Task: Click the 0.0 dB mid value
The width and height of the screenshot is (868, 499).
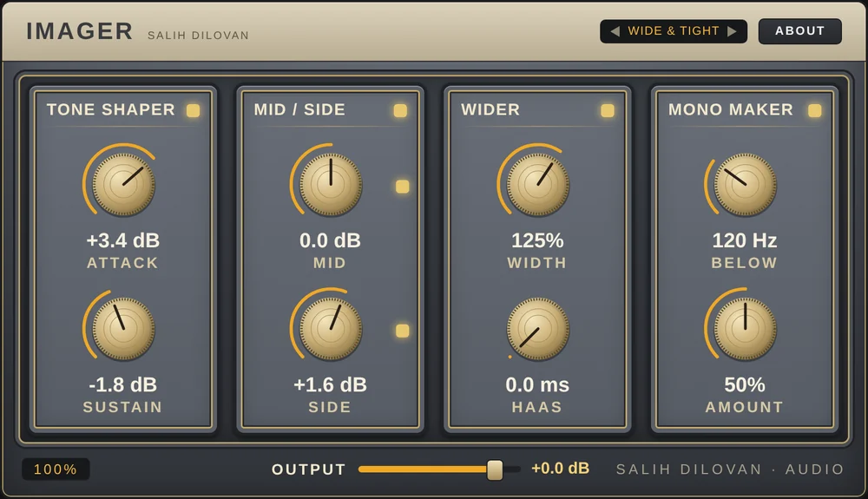Action: [x=330, y=240]
